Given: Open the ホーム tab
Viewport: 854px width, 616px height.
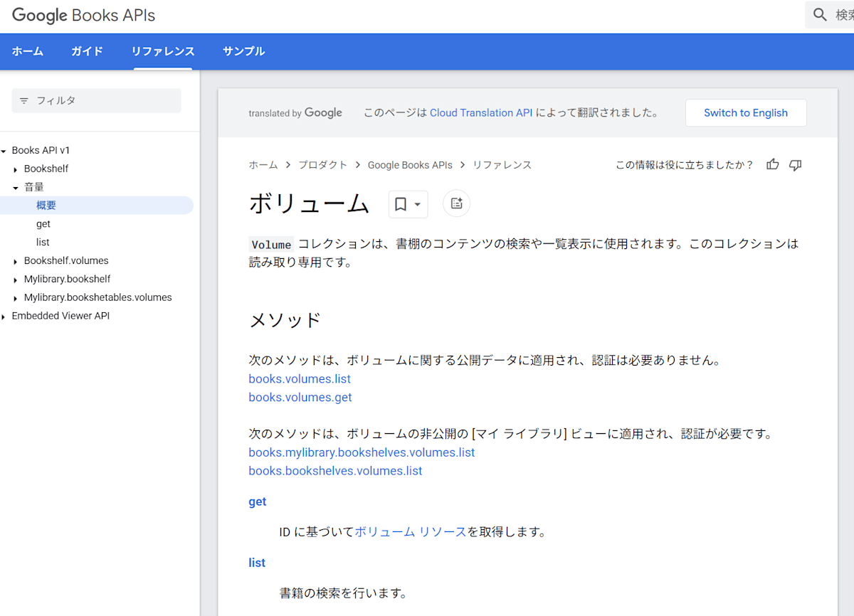Looking at the screenshot, I should click(x=28, y=51).
